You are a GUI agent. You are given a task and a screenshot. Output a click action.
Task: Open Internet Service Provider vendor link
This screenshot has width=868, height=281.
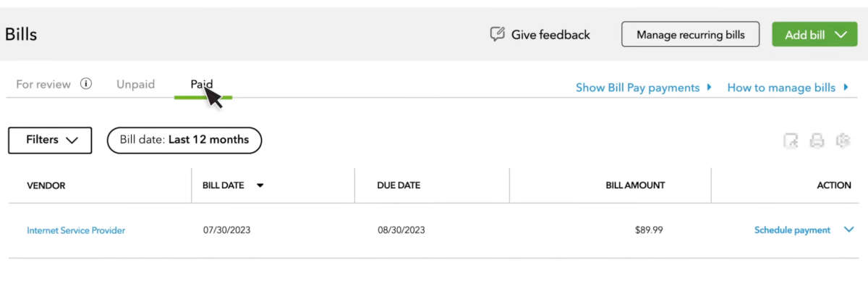(x=76, y=230)
